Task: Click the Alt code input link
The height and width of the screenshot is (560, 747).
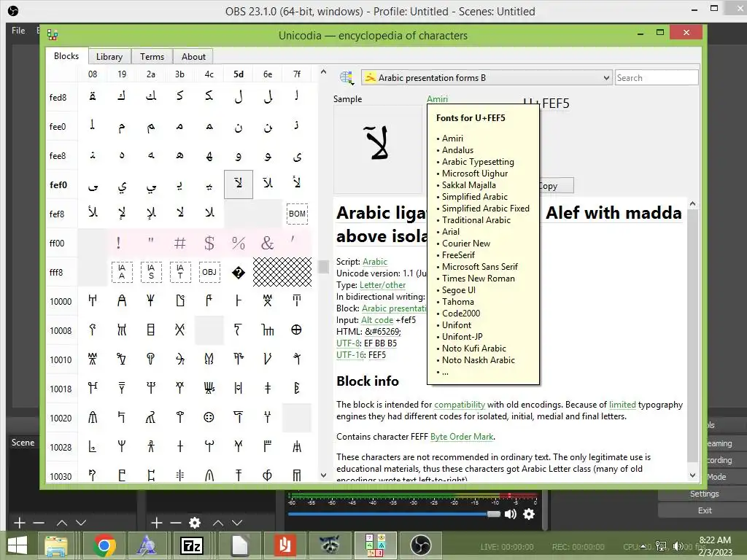Action: click(377, 320)
